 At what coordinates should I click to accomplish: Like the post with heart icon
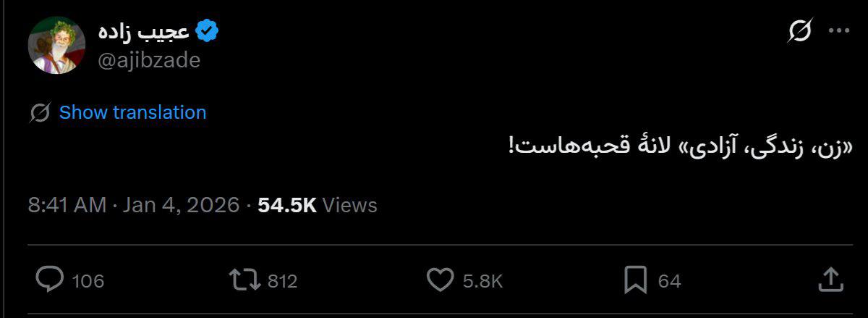click(440, 280)
